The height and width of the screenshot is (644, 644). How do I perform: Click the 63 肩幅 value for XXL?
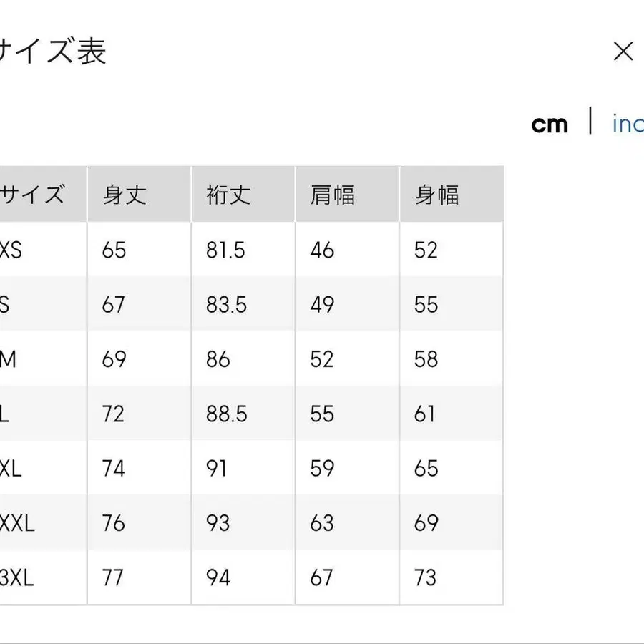click(322, 522)
